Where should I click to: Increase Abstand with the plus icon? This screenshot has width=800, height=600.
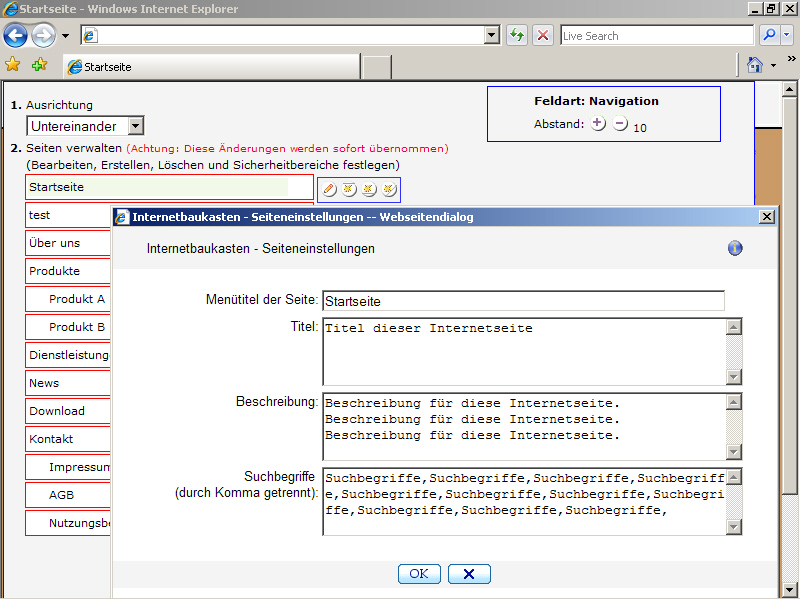pyautogui.click(x=598, y=124)
